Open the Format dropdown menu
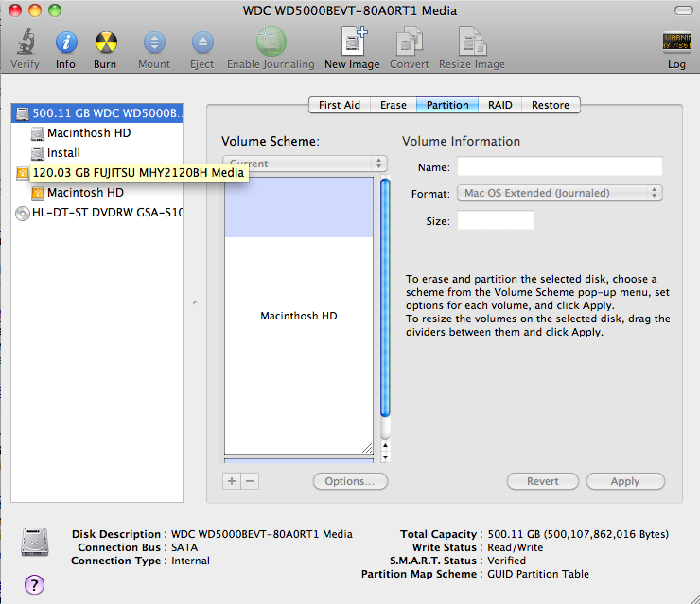The image size is (700, 604). tap(560, 193)
